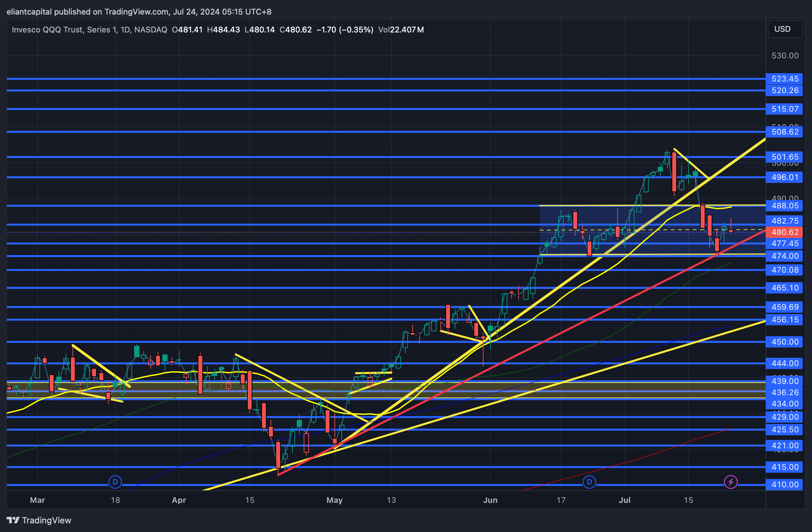812x532 pixels.
Task: Click the May label on time axis
Action: pyautogui.click(x=334, y=500)
